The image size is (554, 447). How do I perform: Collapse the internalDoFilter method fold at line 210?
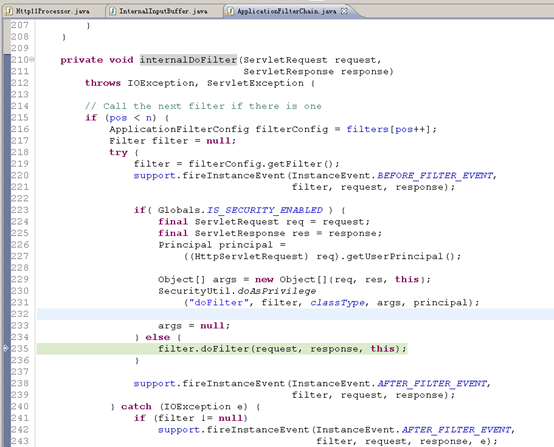point(32,59)
